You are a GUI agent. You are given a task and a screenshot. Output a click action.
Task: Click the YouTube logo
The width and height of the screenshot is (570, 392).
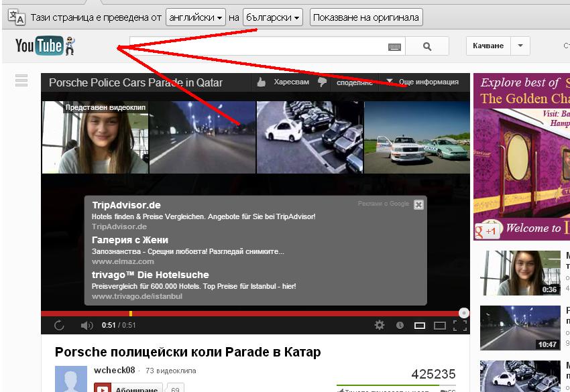pyautogui.click(x=45, y=46)
